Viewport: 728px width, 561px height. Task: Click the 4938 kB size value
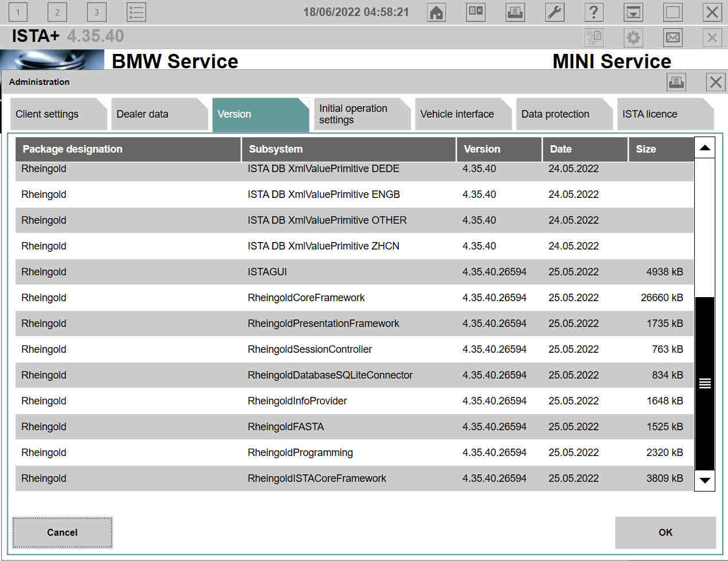[664, 272]
